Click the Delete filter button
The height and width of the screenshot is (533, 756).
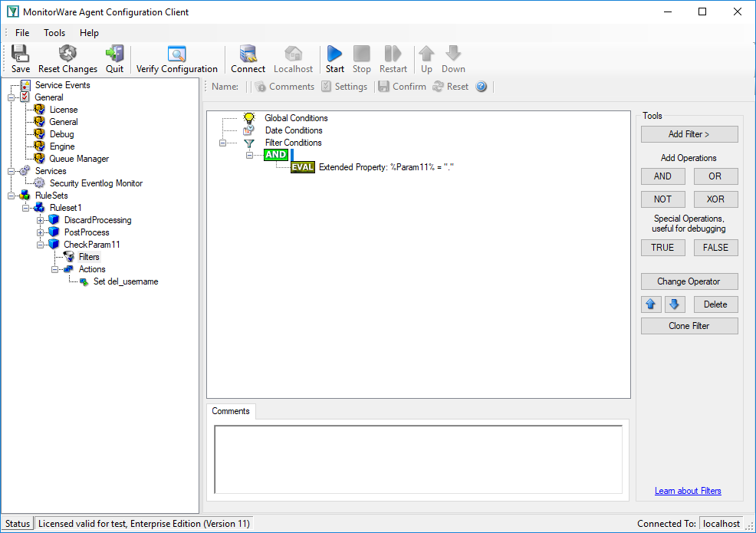point(715,304)
